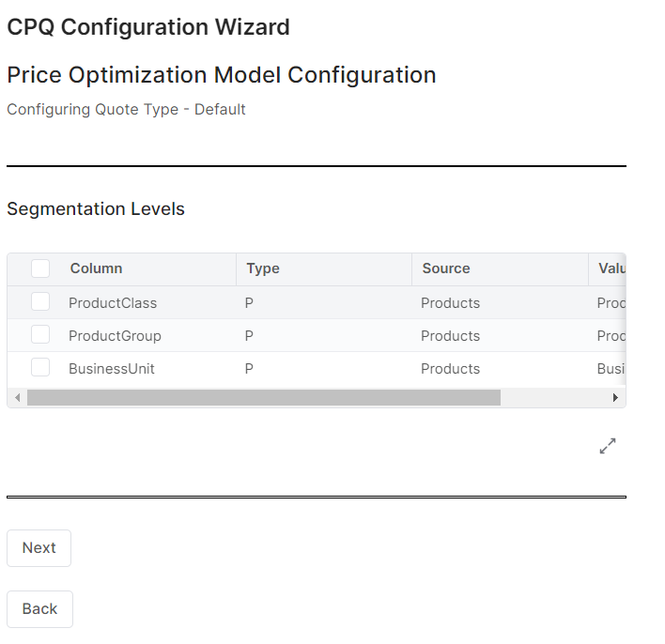Screen dimensions: 665x644
Task: Sort by the Column header
Action: coord(96,268)
